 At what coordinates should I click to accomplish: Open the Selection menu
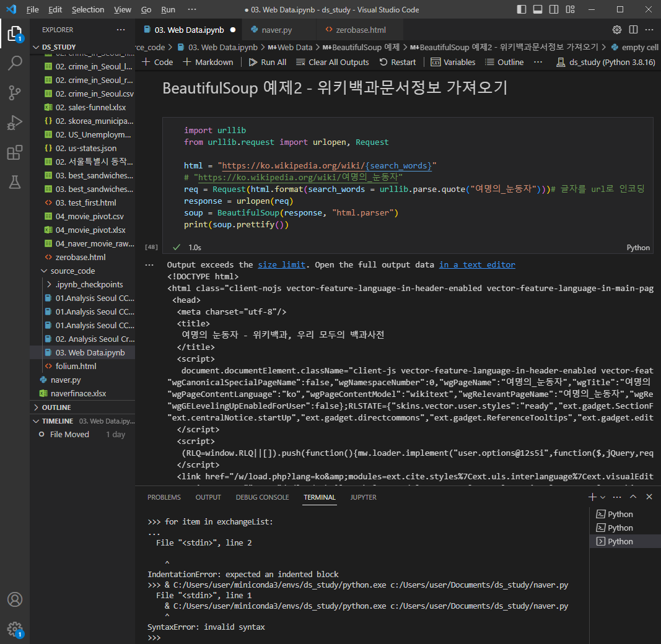[x=88, y=9]
